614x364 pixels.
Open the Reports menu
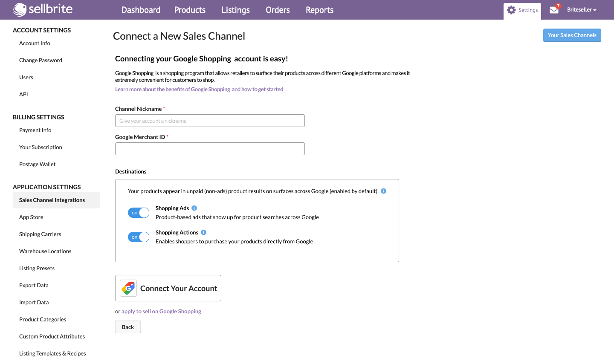coord(319,10)
